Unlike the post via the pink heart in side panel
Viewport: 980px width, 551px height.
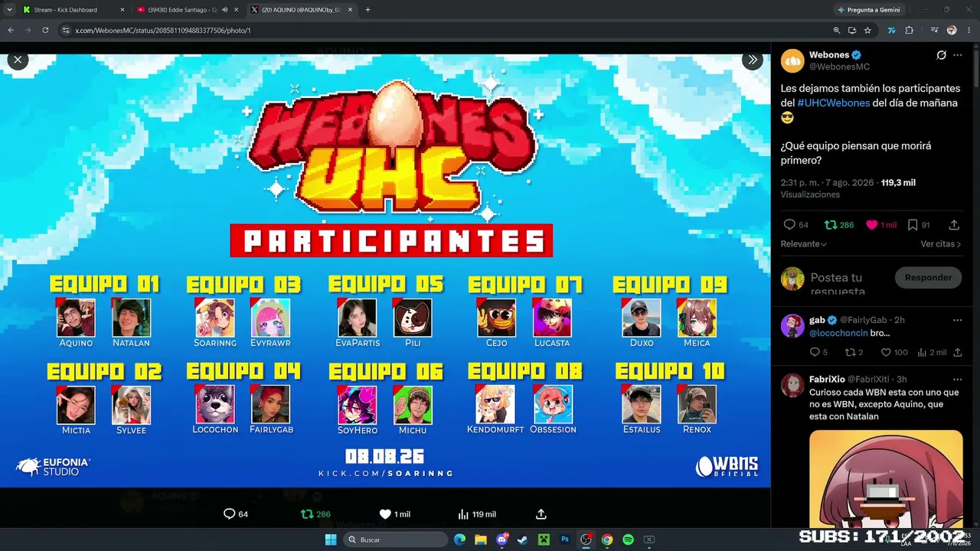coord(871,225)
